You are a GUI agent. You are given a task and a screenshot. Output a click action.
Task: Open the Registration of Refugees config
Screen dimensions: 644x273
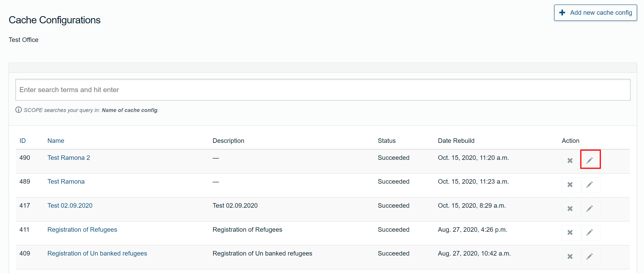click(82, 229)
